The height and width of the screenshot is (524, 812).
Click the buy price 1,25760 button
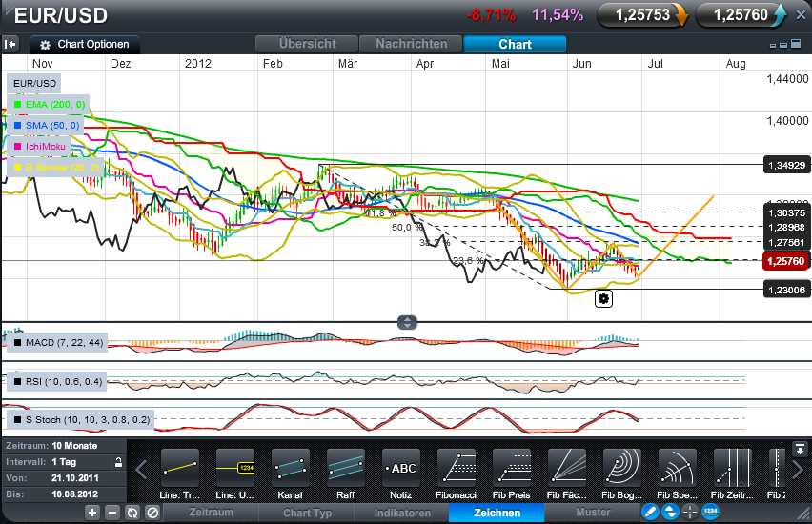click(x=741, y=15)
